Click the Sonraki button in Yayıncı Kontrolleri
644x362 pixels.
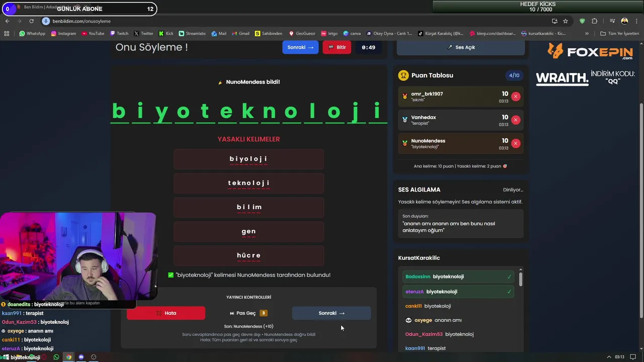pyautogui.click(x=332, y=313)
